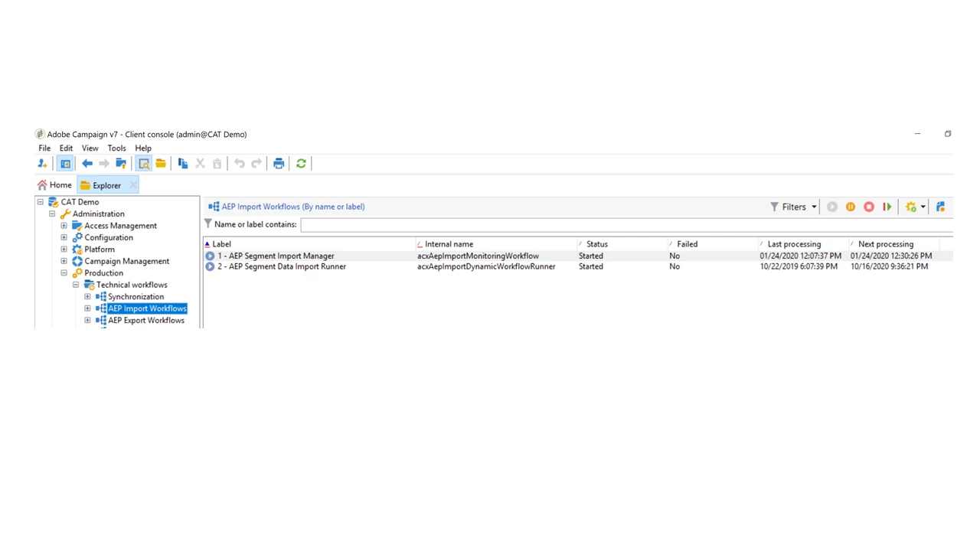Select Technical workflows folder
This screenshot has height=551, width=980.
(x=132, y=285)
